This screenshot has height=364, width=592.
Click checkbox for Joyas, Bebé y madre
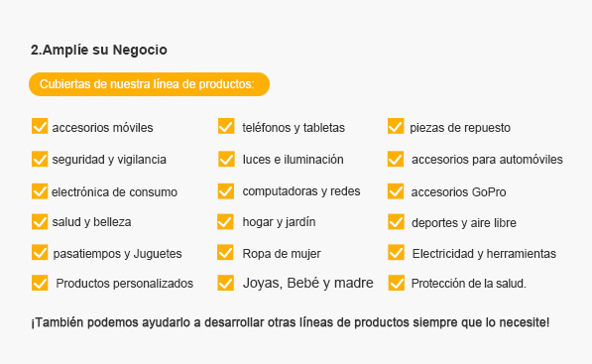(x=226, y=283)
